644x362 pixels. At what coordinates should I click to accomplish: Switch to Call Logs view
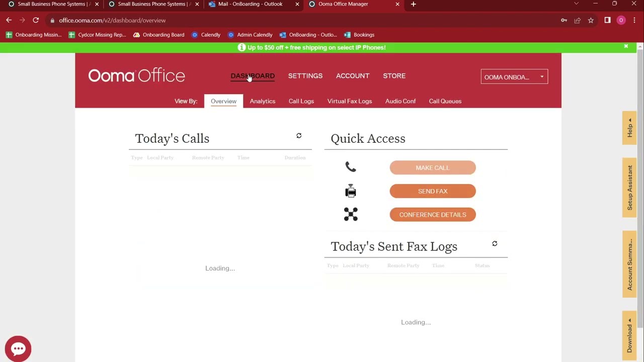(x=301, y=101)
